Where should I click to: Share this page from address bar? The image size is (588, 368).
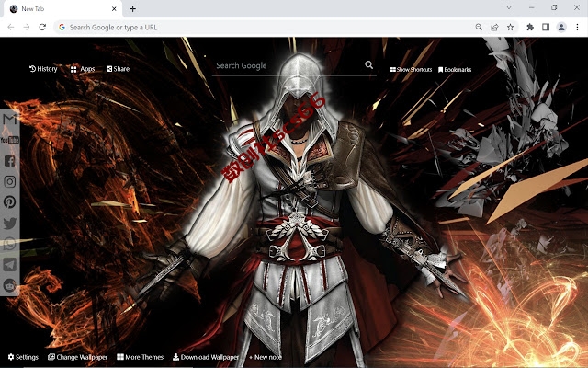coord(494,27)
